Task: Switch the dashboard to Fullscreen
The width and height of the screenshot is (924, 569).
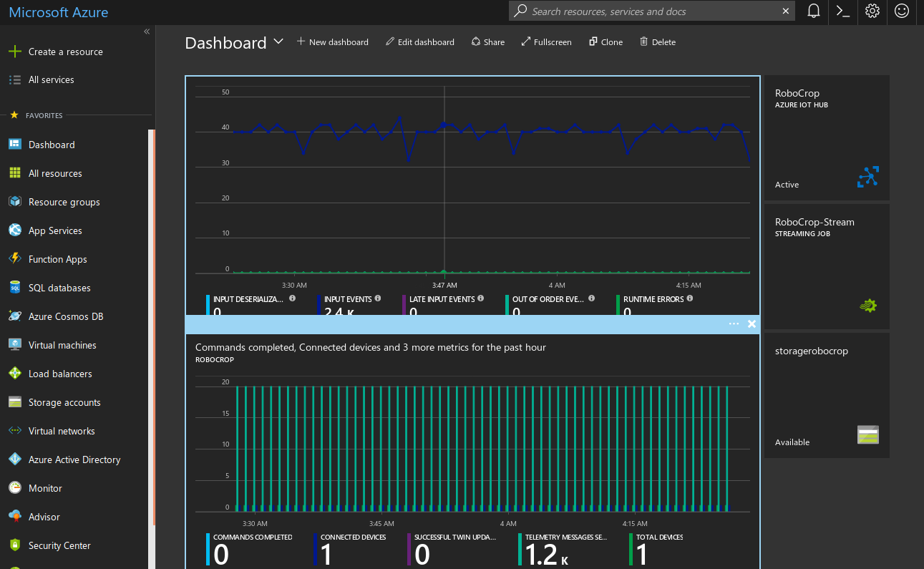Action: point(547,42)
